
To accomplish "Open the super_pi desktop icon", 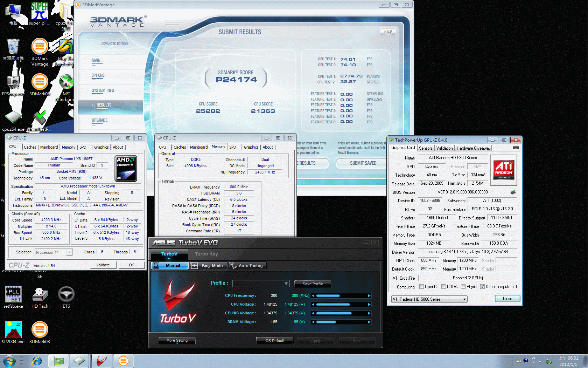I will pyautogui.click(x=40, y=13).
